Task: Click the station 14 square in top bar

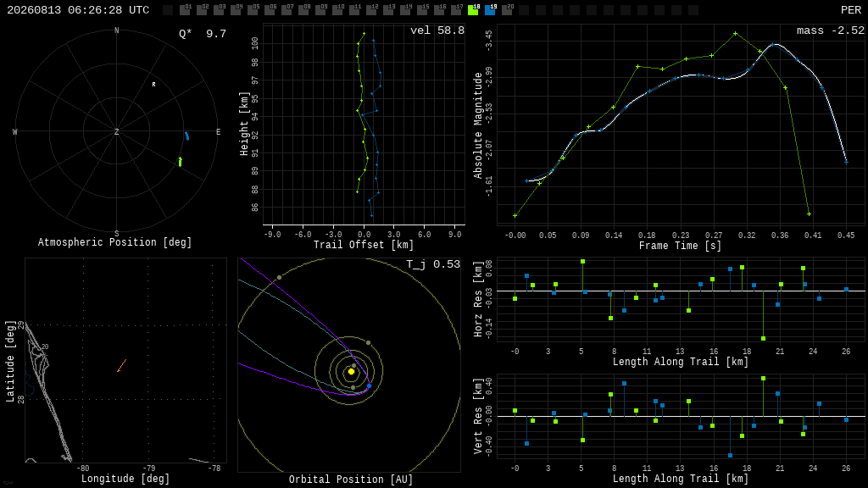Action: pos(406,10)
